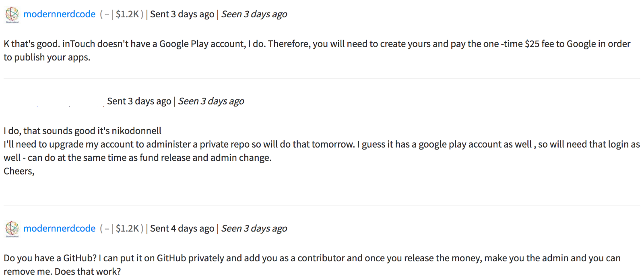Click the $1.2K earnings in the bottom message header
This screenshot has height=279, width=644.
point(127,229)
